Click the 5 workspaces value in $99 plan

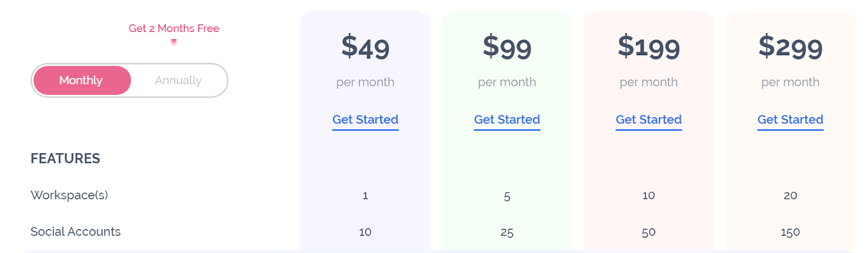507,196
